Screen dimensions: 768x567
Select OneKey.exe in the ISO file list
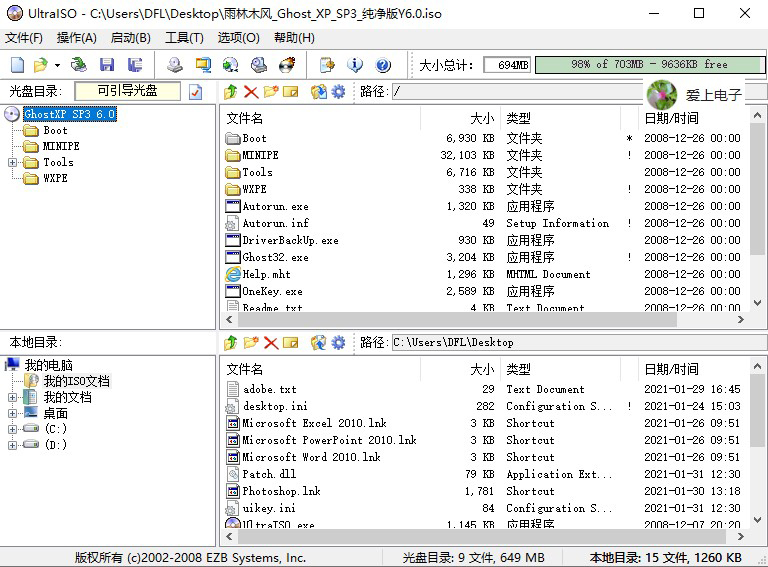click(x=272, y=291)
